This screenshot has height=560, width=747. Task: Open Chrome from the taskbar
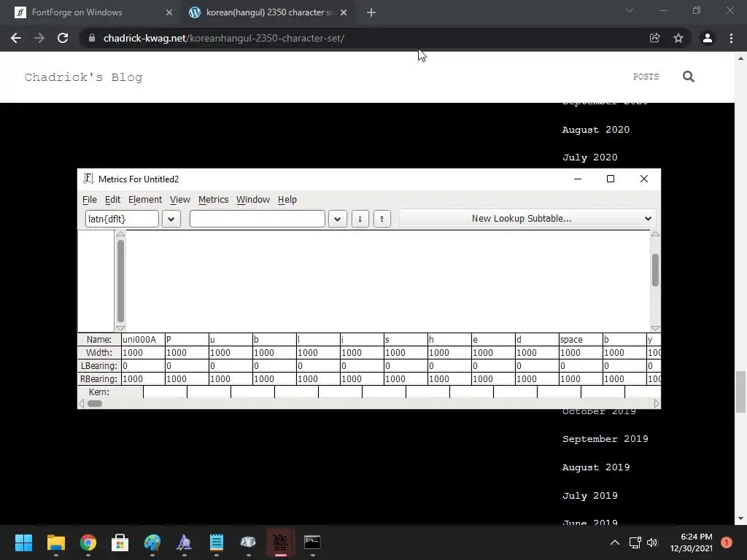pos(88,542)
